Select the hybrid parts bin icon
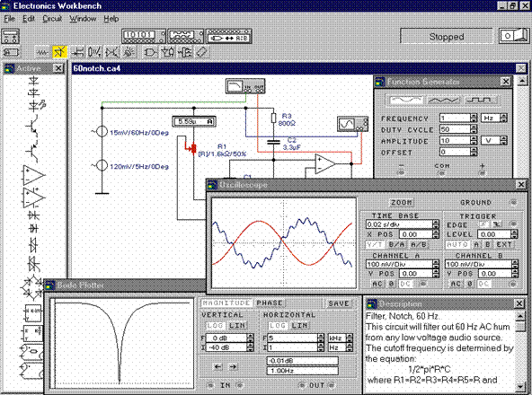 pos(112,52)
